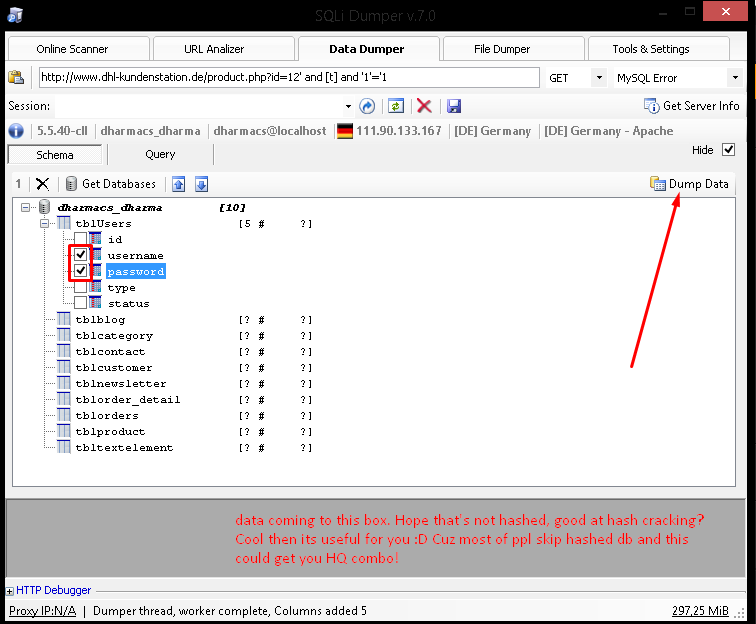Screen dimensions: 756x624
Task: Click the Get Server Info icon
Action: point(652,106)
